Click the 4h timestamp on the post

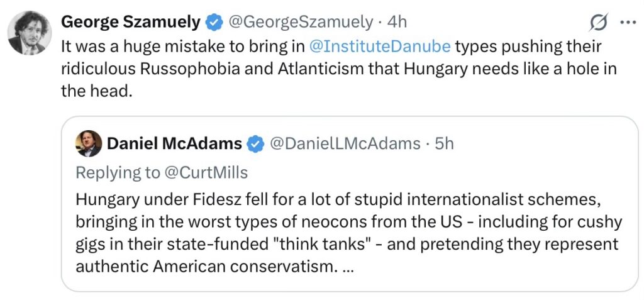tap(397, 23)
